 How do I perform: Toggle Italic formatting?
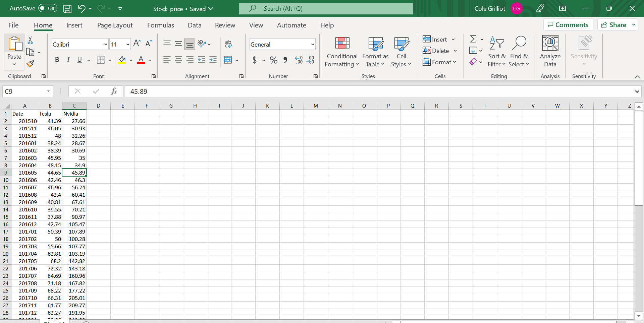click(68, 60)
